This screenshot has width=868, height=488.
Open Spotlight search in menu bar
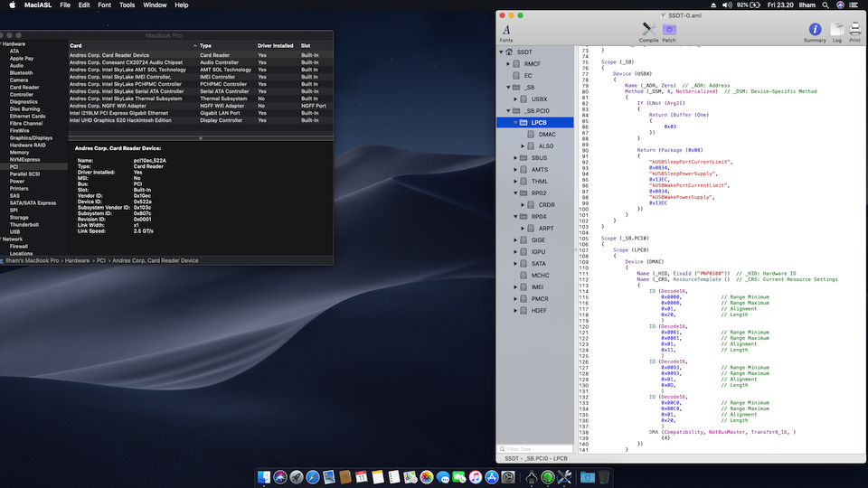(826, 5)
